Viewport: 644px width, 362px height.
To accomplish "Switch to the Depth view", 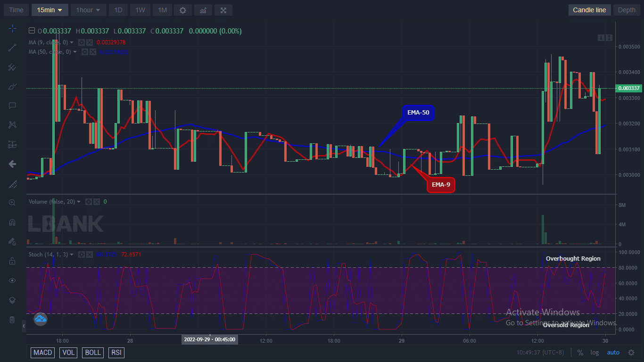I will (x=627, y=10).
